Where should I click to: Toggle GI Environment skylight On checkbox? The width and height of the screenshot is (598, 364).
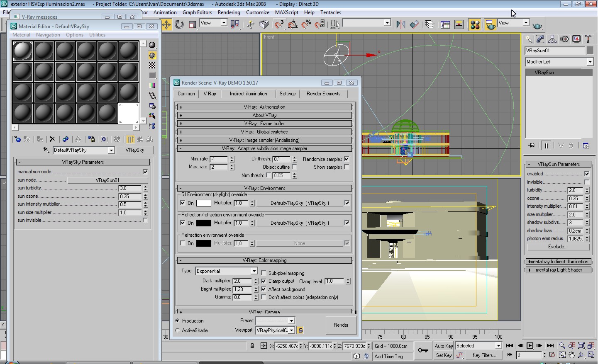183,203
